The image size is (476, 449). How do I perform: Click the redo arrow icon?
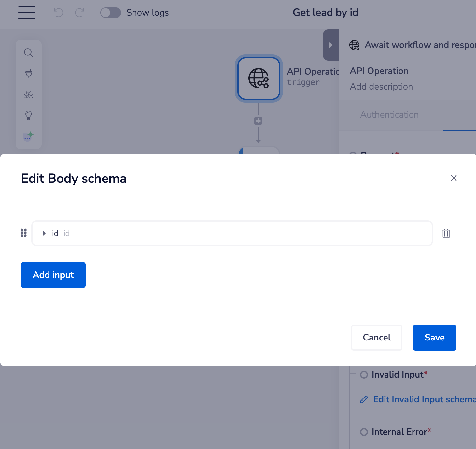pos(79,13)
